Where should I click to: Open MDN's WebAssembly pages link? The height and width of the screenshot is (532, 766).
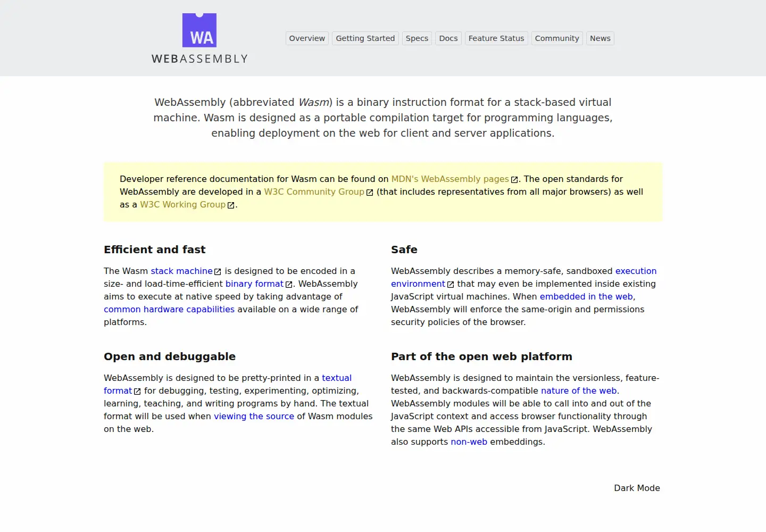click(450, 179)
